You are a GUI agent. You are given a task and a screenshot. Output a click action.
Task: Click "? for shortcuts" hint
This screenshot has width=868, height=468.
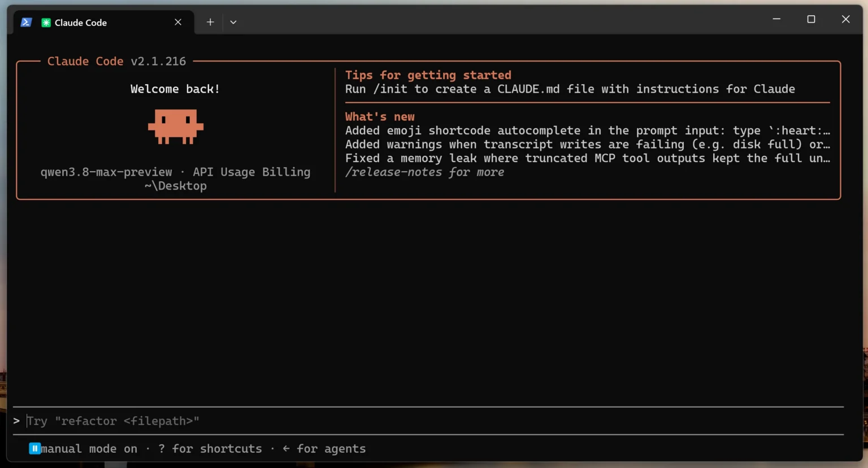(210, 449)
